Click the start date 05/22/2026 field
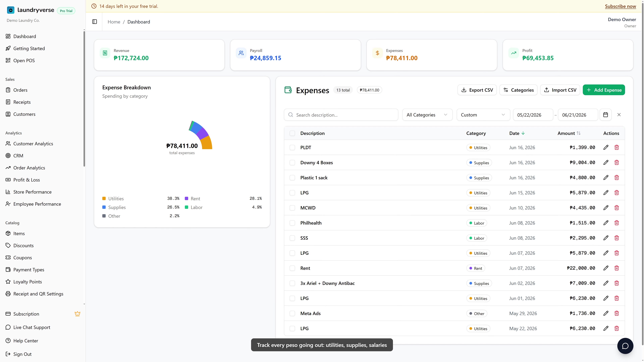 (533, 115)
